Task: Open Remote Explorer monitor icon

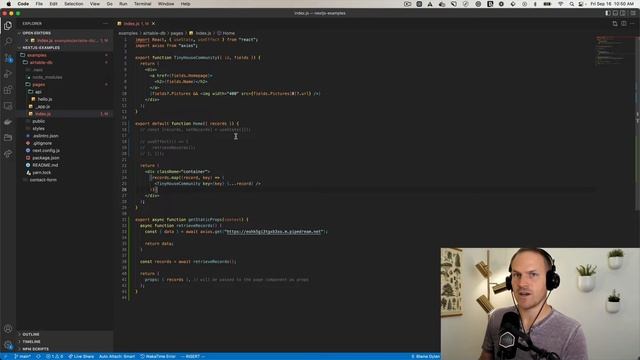Action: [8, 106]
